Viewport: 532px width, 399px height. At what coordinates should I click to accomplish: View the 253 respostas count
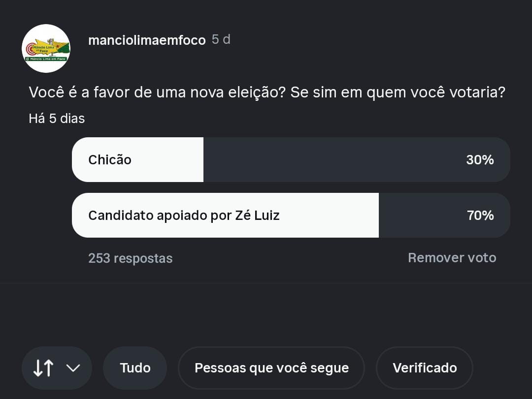pyautogui.click(x=130, y=258)
